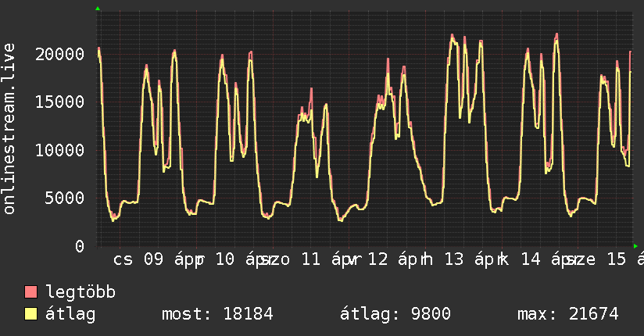Click the green arrow ending x-axis

[635, 246]
